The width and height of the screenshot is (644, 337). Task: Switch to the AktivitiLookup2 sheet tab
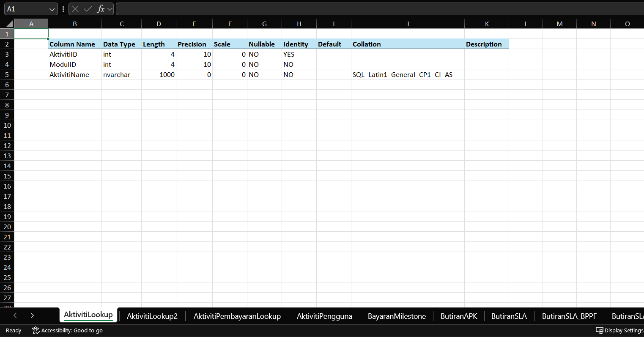[x=152, y=316]
